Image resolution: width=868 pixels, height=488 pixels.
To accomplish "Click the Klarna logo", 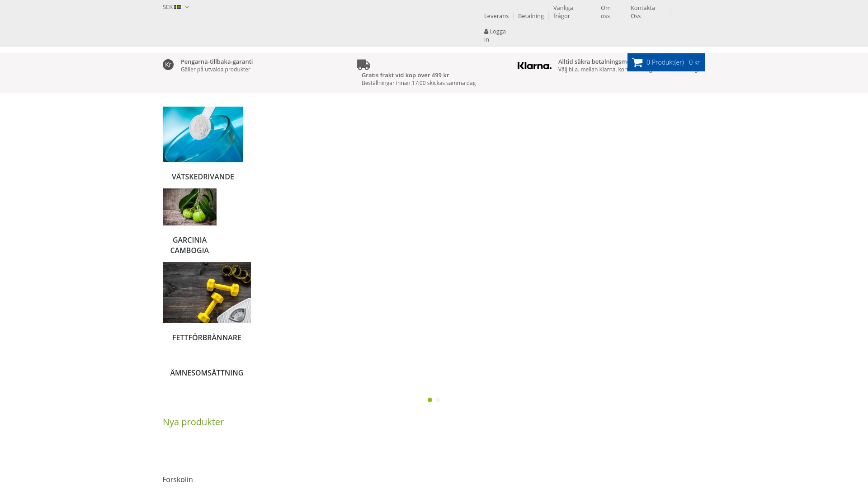I will point(534,66).
